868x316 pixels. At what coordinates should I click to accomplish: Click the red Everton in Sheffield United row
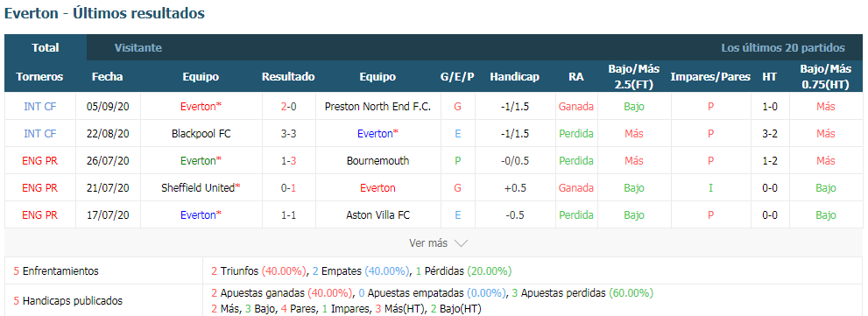pyautogui.click(x=378, y=187)
